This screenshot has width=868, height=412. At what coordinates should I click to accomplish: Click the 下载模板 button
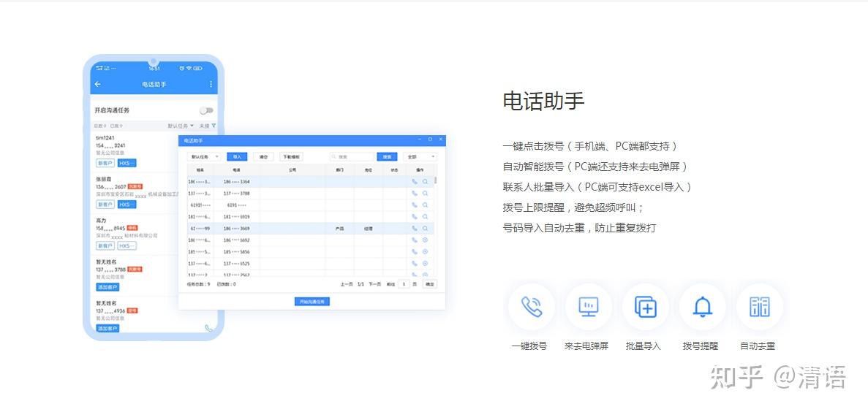(x=291, y=157)
